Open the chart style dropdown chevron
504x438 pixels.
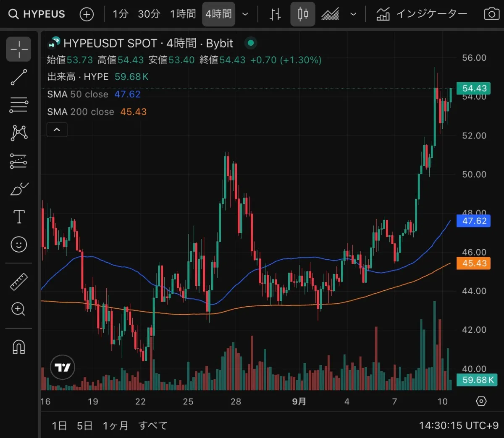tap(353, 14)
